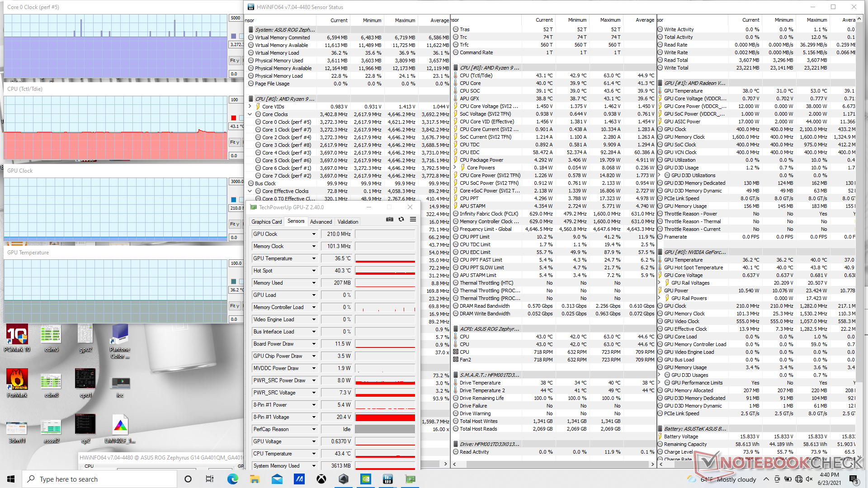Click the red swatch in the CPU Tctl/Tdie graph
The width and height of the screenshot is (868, 488).
pyautogui.click(x=234, y=117)
